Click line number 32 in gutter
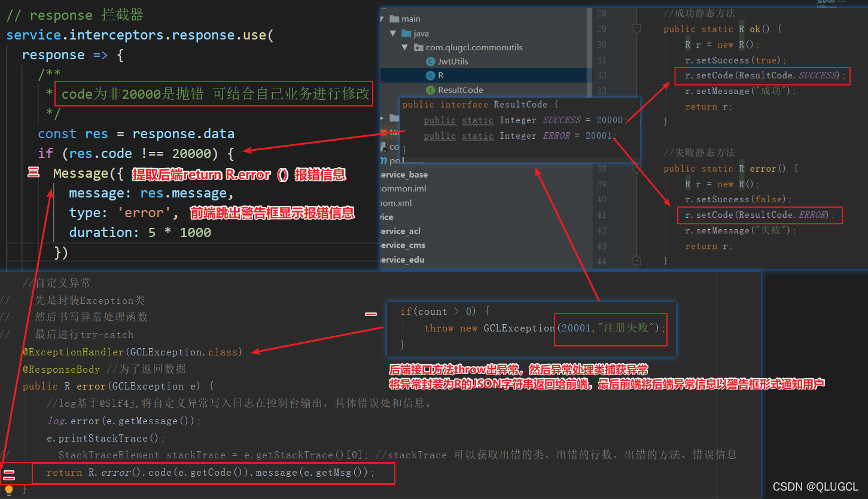The image size is (868, 499). point(601,75)
